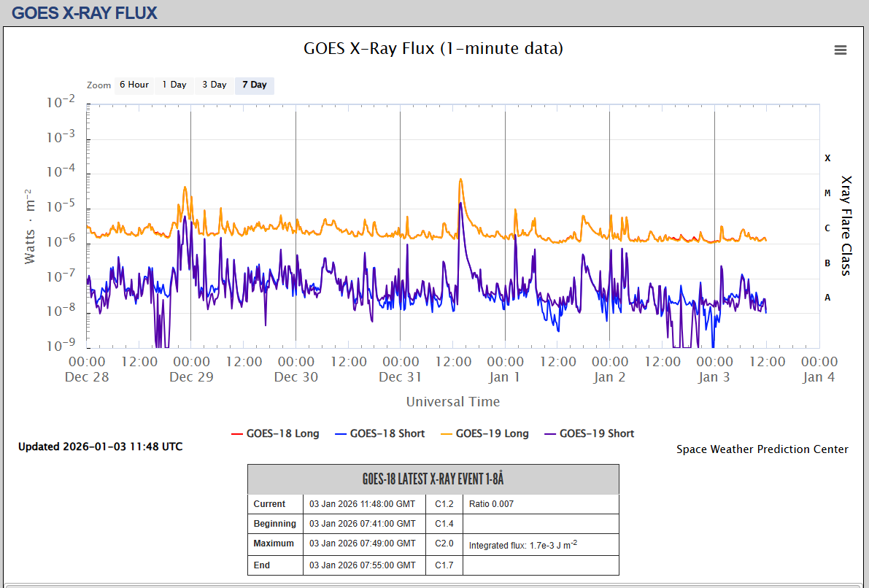Viewport: 869px width, 588px height.
Task: Click the purple GOES-19 Short legend line
Action: (x=547, y=433)
